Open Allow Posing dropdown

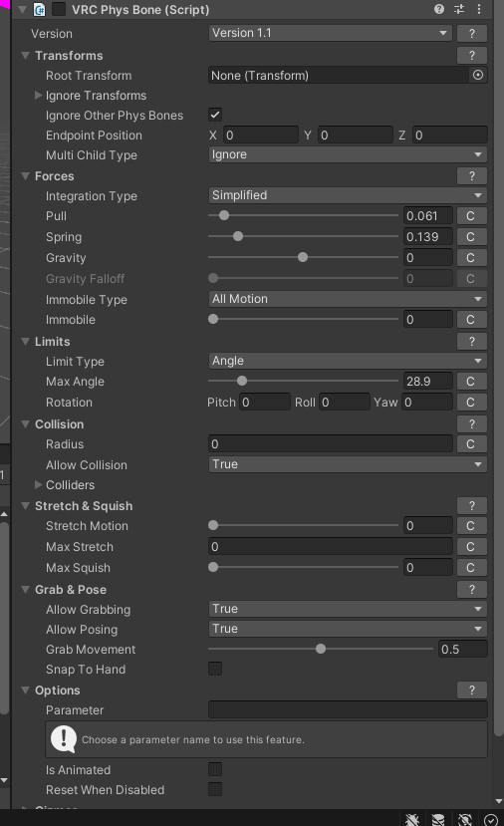[348, 629]
